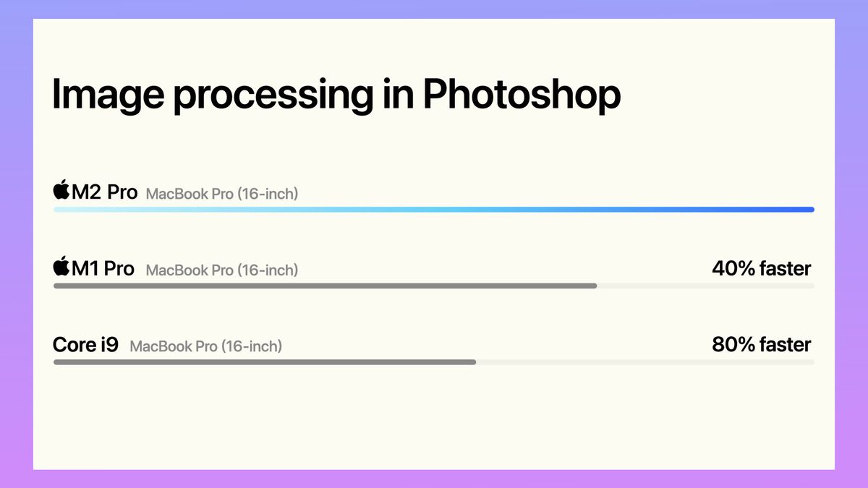The height and width of the screenshot is (488, 868).
Task: Click the 'Image processing in Photoshop' heading
Action: 336,96
